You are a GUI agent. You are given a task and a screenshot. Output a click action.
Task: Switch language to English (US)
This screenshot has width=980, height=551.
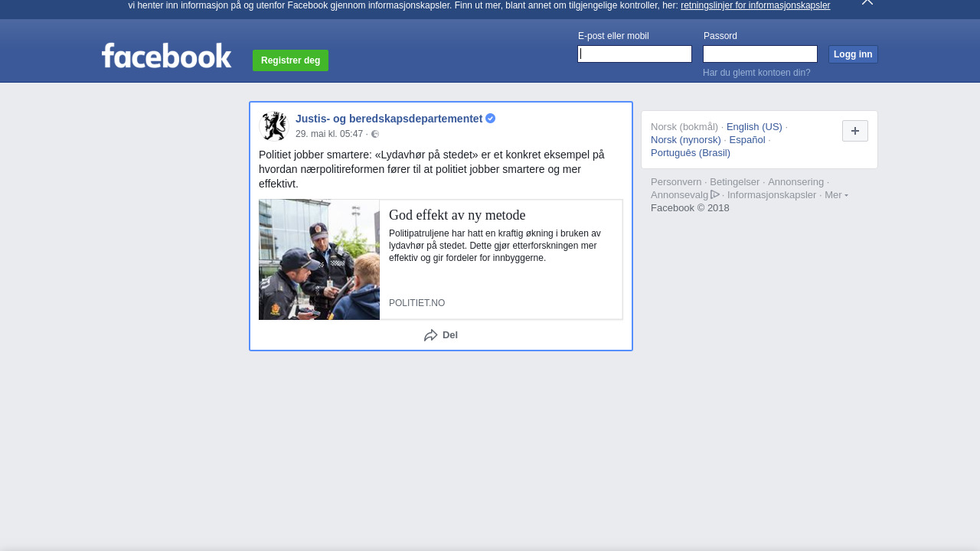tap(754, 127)
